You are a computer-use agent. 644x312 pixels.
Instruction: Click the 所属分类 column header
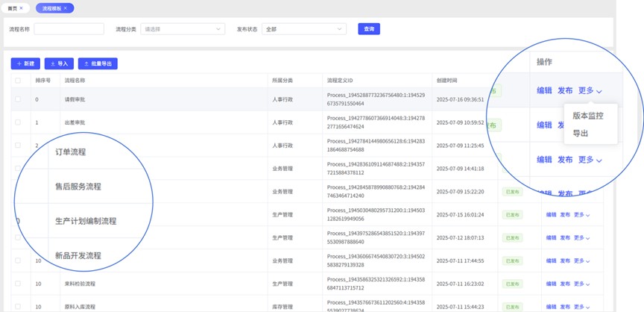click(x=282, y=81)
